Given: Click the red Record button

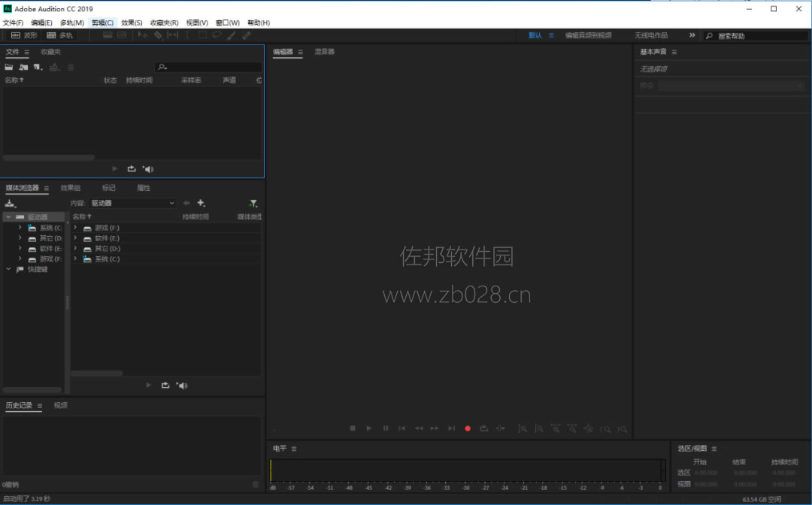Looking at the screenshot, I should coord(468,428).
